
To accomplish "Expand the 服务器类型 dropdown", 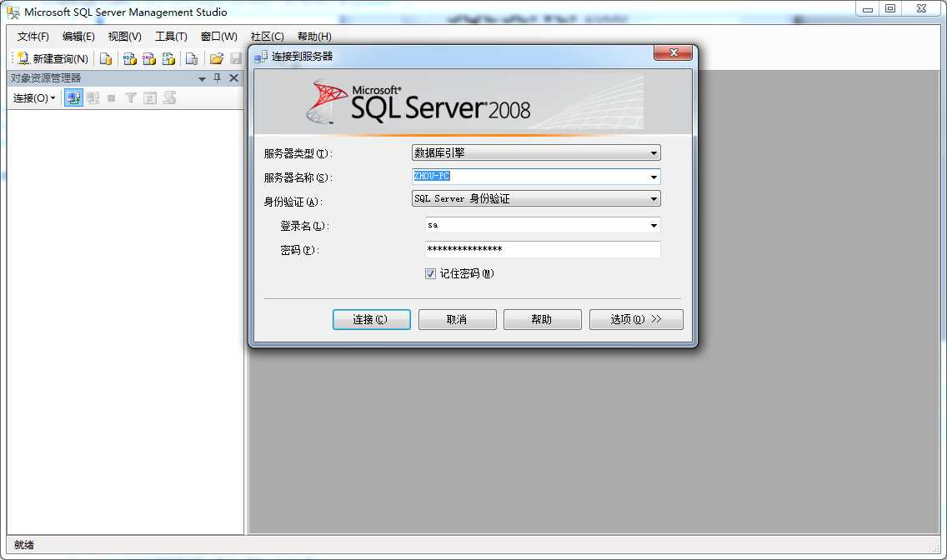I will coord(654,153).
